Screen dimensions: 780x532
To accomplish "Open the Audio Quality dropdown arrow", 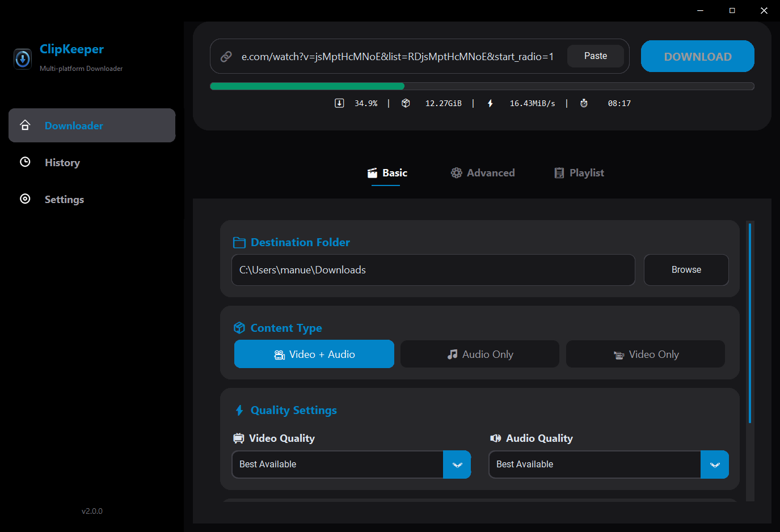I will coord(715,465).
